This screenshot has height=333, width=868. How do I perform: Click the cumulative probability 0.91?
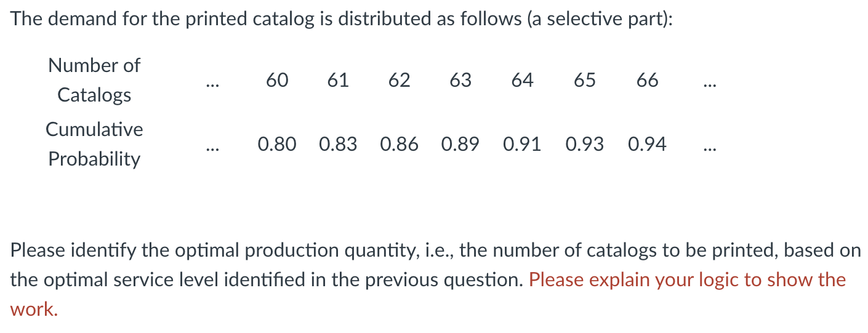(x=522, y=145)
